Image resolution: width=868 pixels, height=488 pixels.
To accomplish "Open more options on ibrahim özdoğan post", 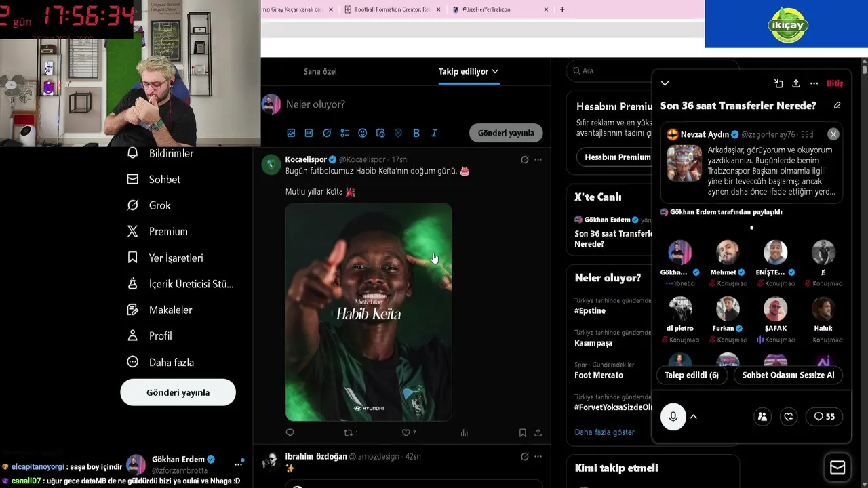I will [538, 456].
